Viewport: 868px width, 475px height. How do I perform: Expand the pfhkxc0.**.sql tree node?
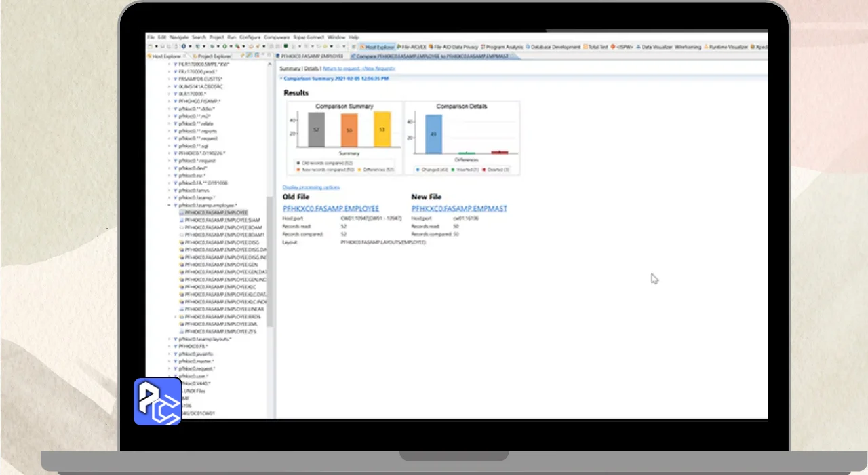(170, 146)
